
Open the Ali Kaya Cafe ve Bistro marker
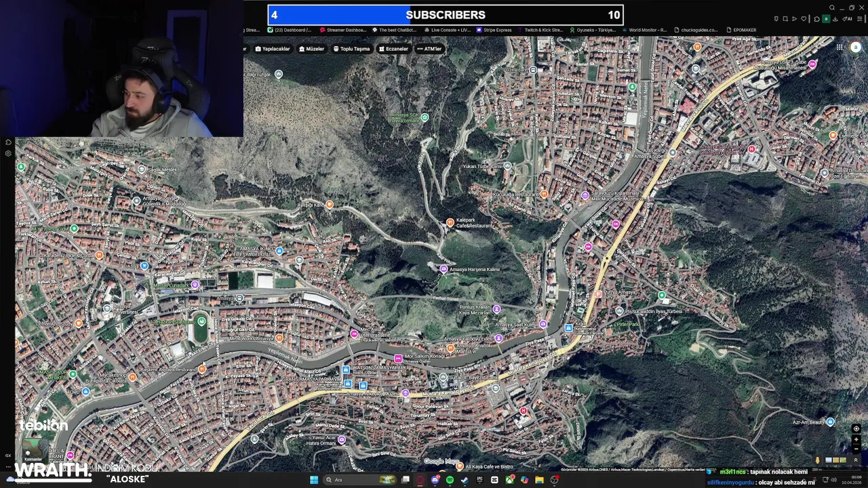[459, 466]
